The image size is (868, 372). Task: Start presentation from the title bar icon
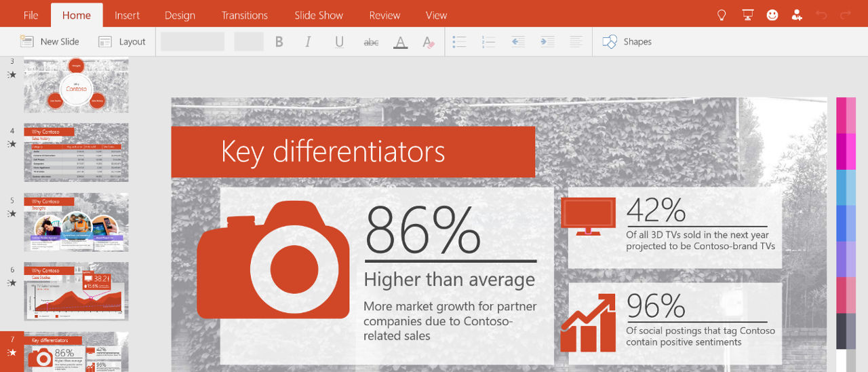747,15
